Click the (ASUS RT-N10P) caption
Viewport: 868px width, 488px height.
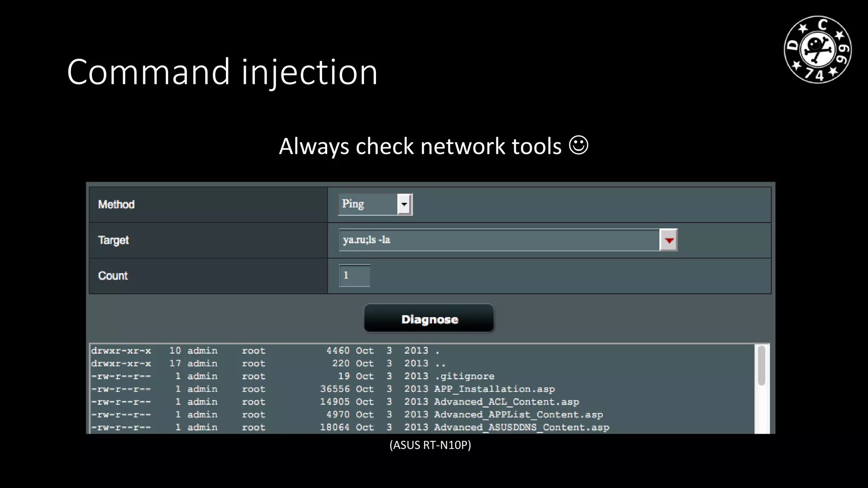[x=430, y=445]
